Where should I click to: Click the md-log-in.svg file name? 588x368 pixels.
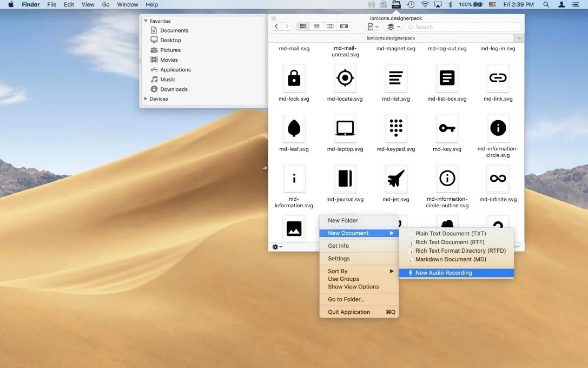pyautogui.click(x=498, y=48)
